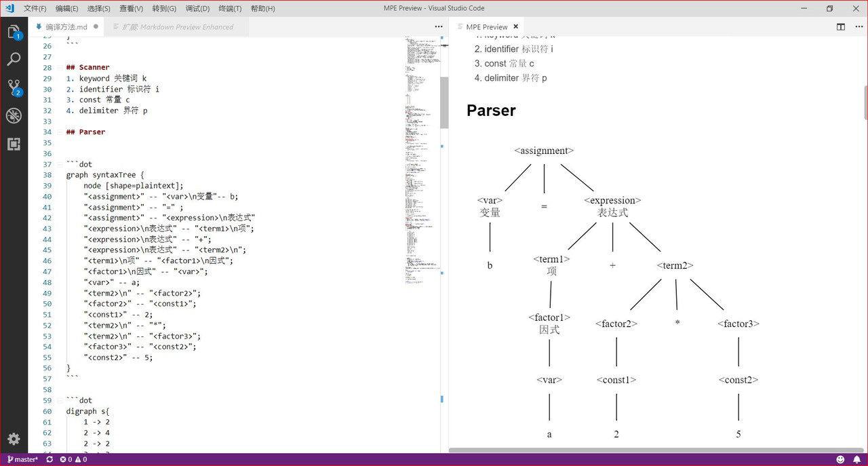868x466 pixels.
Task: Open the 帮助(H) menu
Action: 262,8
